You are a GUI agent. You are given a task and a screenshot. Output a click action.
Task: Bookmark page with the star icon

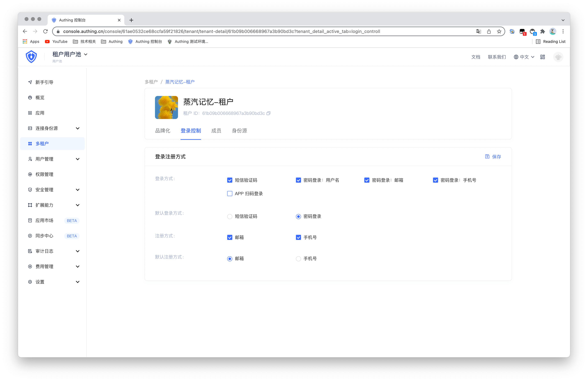(499, 31)
